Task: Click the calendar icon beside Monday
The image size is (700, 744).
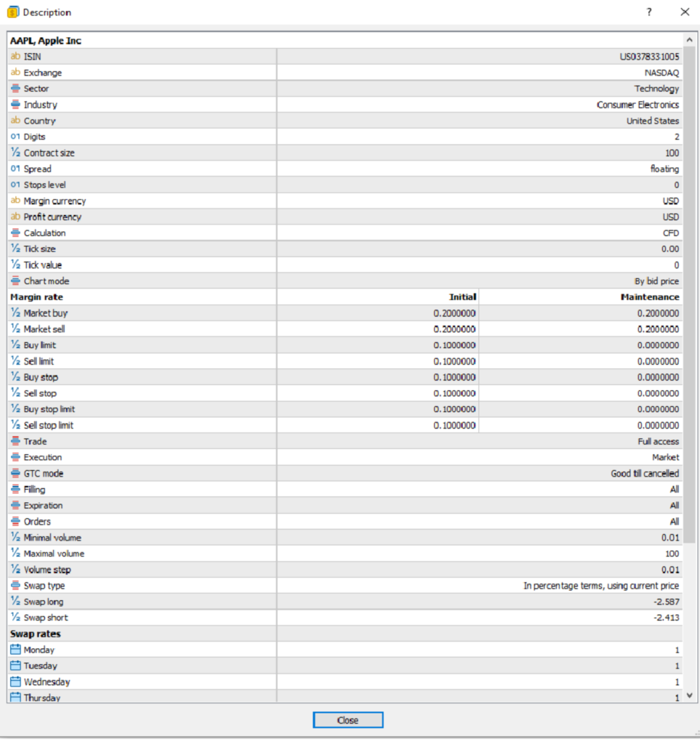Action: [x=16, y=650]
